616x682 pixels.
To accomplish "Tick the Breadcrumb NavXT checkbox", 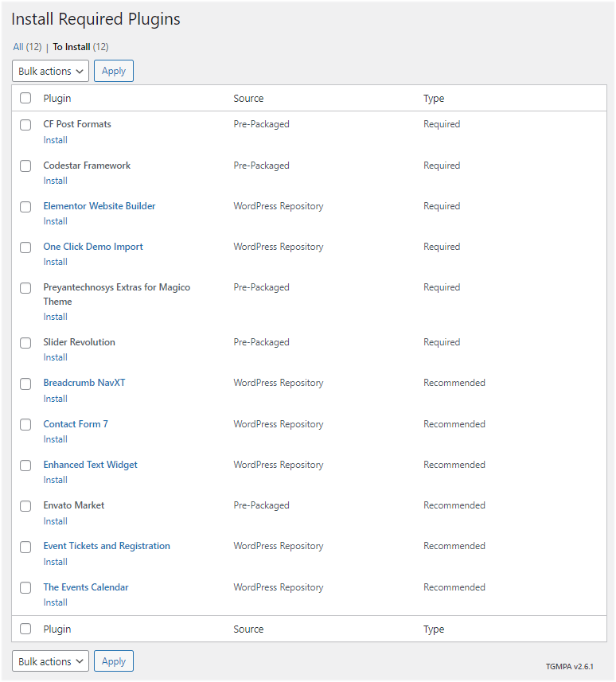I will (x=25, y=384).
